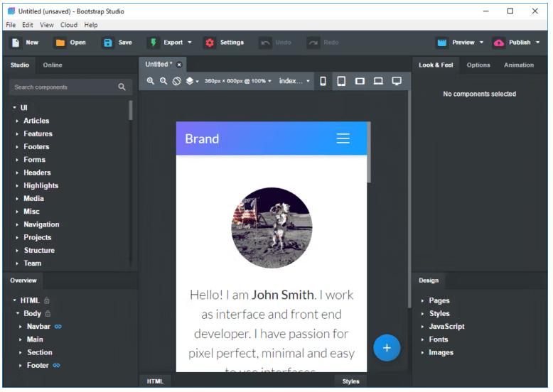Click the search magnifier in components panel
Screen dimensions: 553x392
click(122, 87)
